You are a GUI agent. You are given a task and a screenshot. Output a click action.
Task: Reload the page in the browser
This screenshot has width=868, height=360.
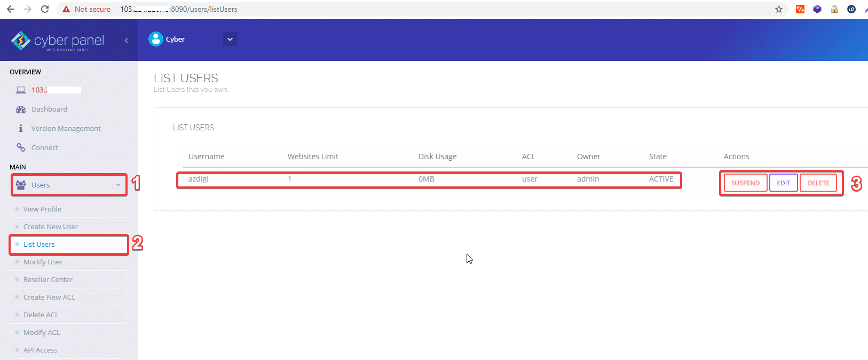[45, 9]
